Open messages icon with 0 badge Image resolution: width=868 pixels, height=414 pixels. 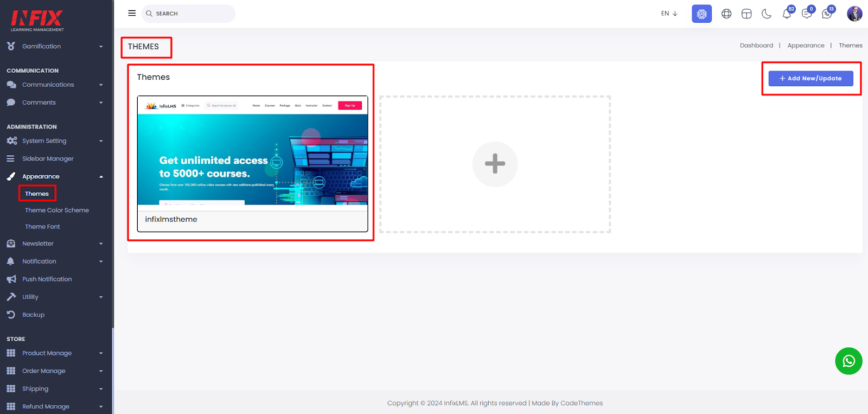pyautogui.click(x=807, y=13)
